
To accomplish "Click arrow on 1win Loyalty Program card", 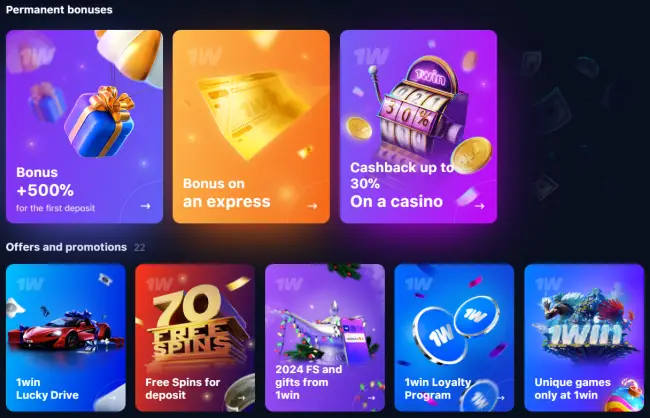I will click(x=501, y=398).
